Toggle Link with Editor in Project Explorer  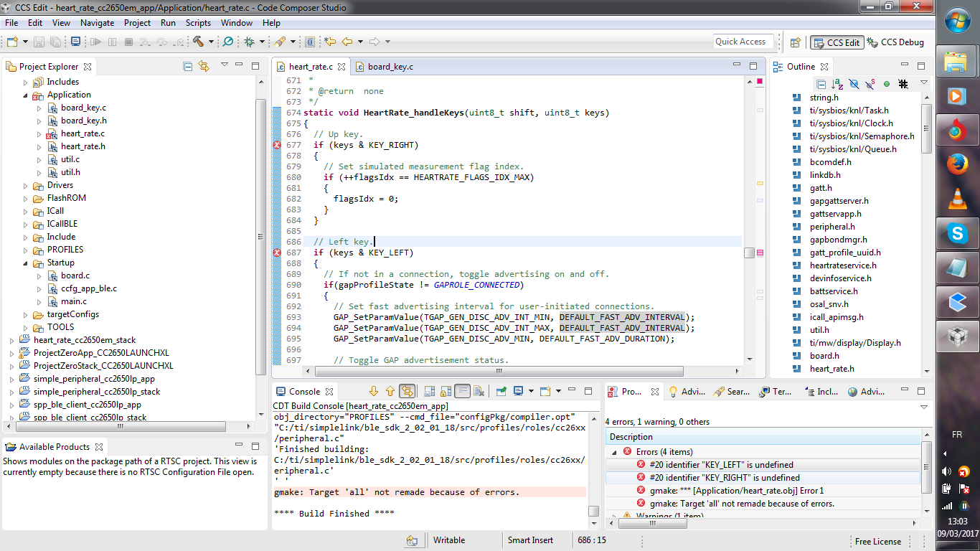tap(204, 66)
